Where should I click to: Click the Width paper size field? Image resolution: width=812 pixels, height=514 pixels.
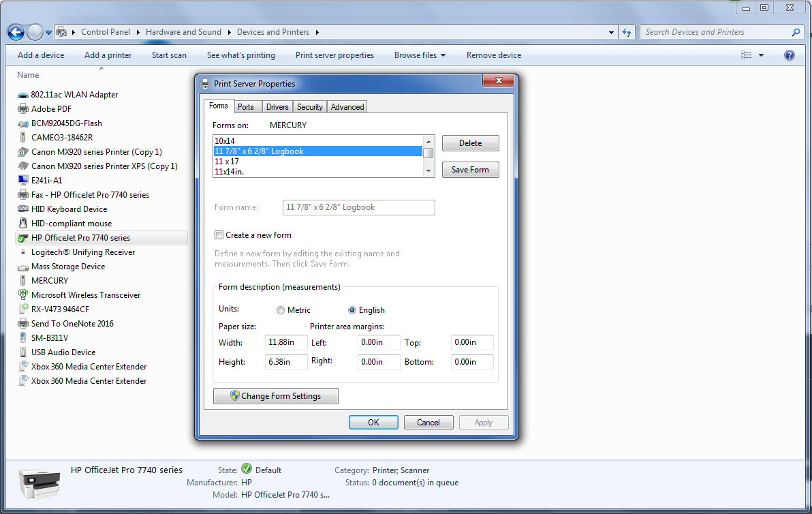286,342
